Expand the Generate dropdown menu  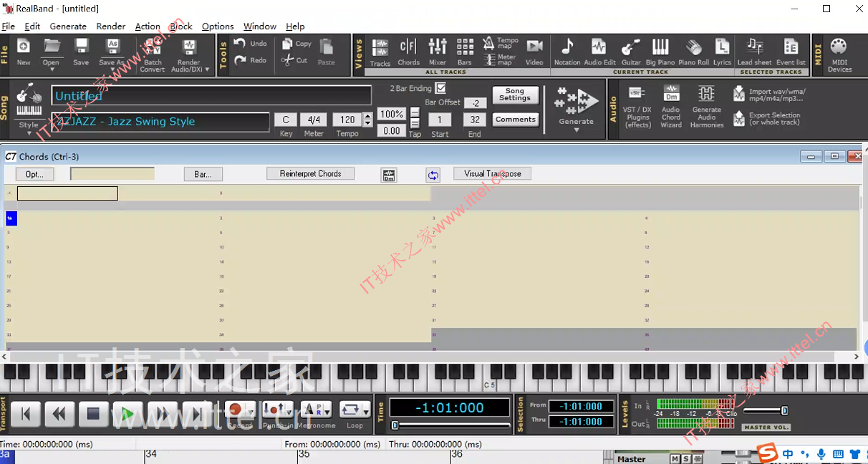point(577,130)
